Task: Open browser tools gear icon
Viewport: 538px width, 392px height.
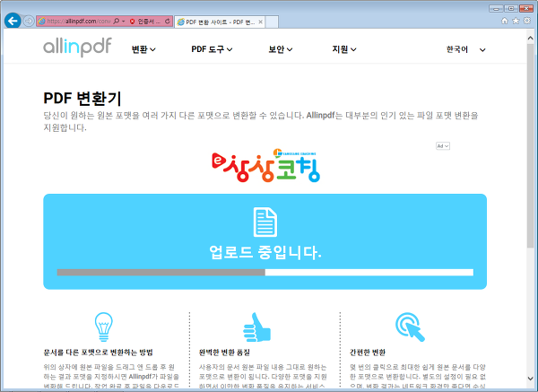Action: pos(527,21)
